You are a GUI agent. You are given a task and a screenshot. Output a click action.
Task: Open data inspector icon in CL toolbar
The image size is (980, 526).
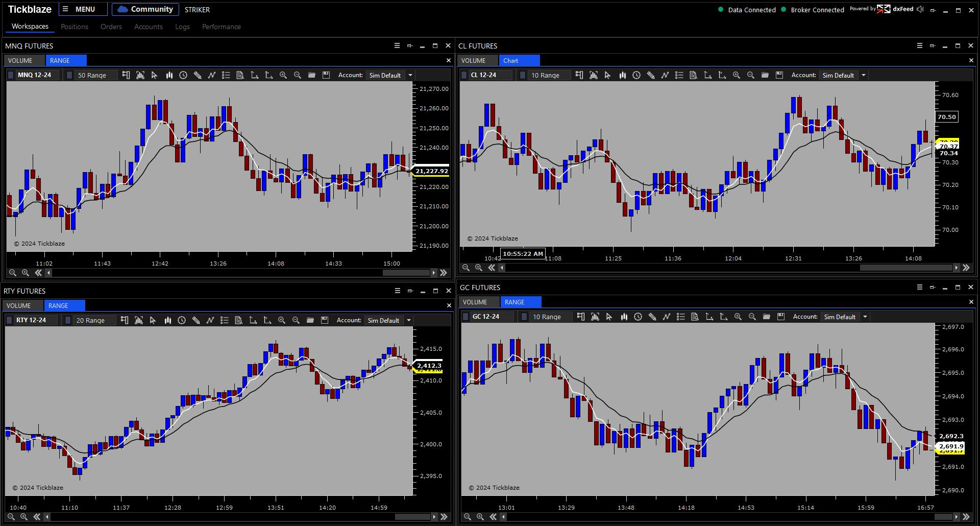pyautogui.click(x=694, y=75)
